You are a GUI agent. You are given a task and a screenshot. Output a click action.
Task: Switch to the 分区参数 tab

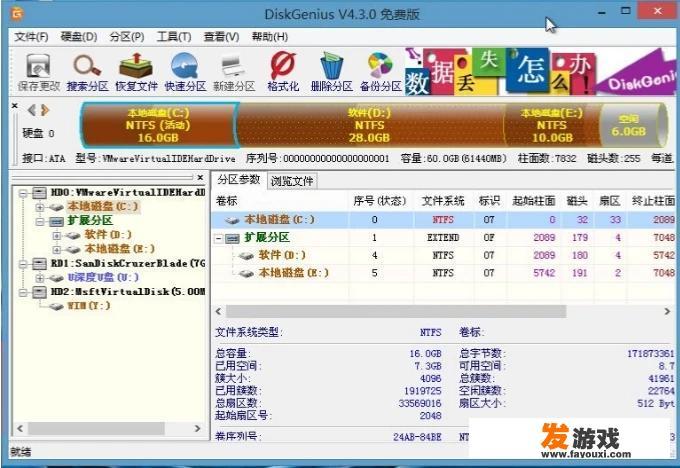pyautogui.click(x=239, y=180)
